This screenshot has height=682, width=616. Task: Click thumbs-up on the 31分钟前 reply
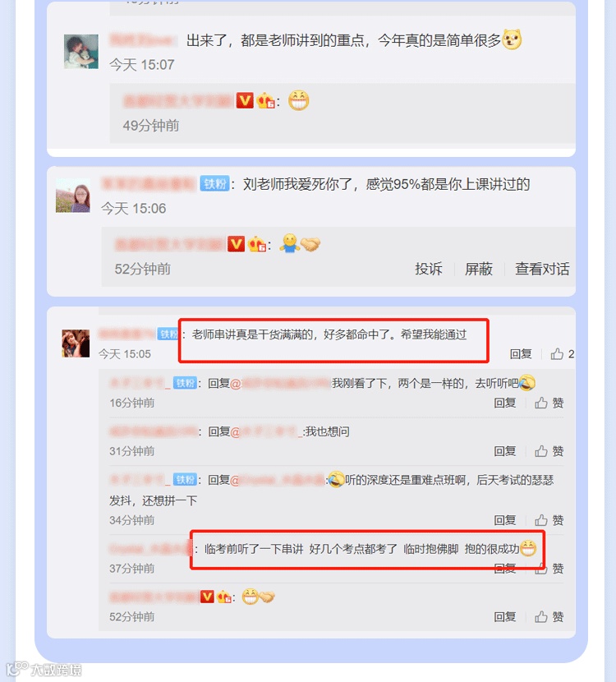(541, 451)
